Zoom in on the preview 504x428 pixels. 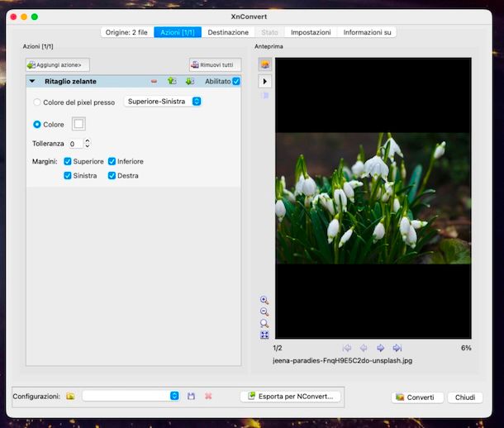[264, 300]
